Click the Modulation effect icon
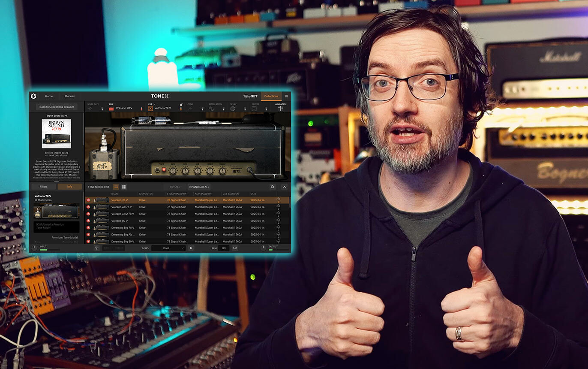This screenshot has height=369, width=588. 211,109
